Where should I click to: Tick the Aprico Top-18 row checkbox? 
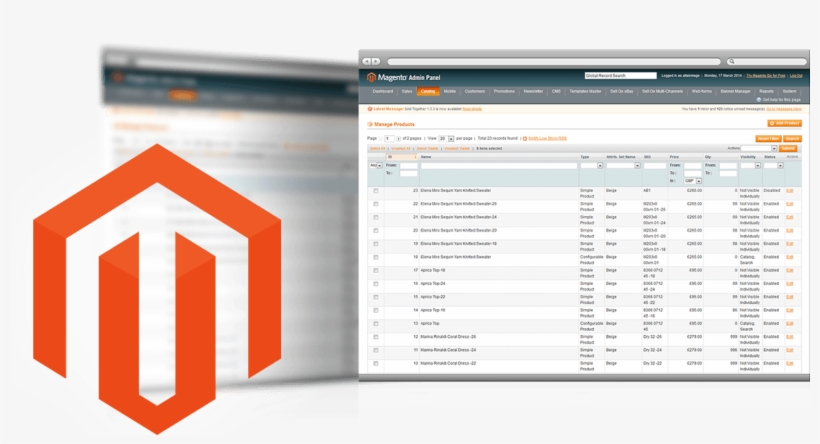[375, 270]
